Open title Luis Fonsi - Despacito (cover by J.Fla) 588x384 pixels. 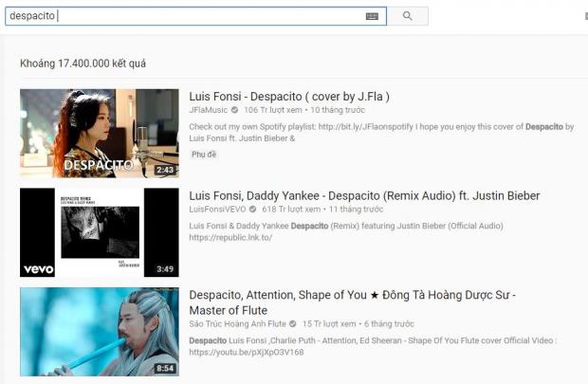coord(289,96)
